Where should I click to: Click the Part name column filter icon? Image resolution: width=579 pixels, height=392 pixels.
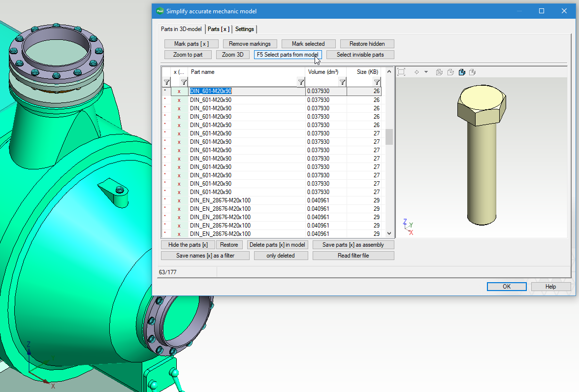301,82
